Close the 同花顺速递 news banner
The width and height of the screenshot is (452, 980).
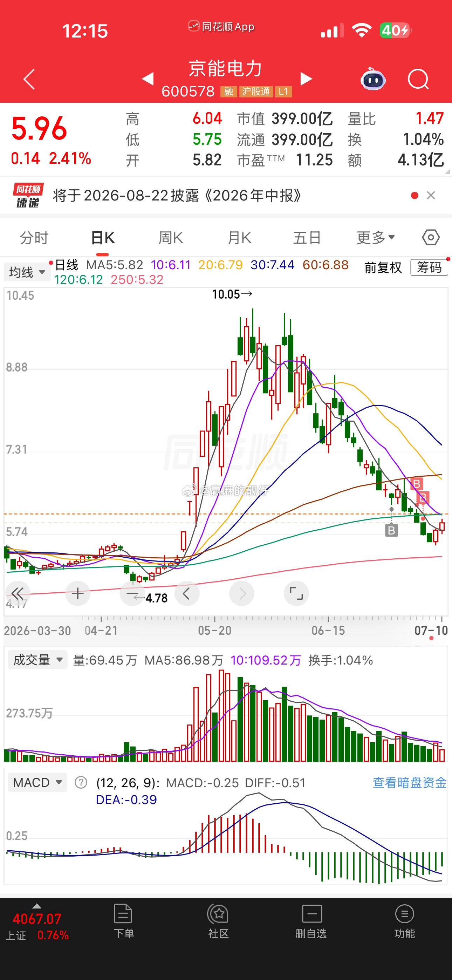tap(431, 196)
